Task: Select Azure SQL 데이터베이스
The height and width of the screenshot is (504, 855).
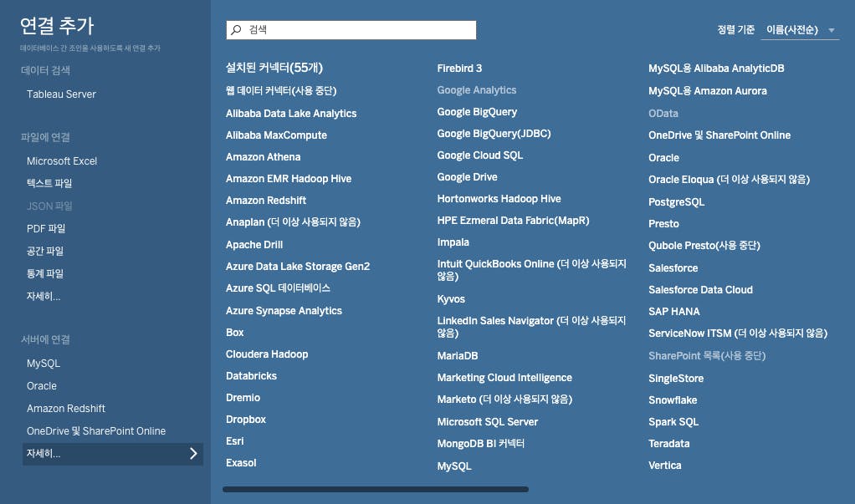Action: [278, 288]
